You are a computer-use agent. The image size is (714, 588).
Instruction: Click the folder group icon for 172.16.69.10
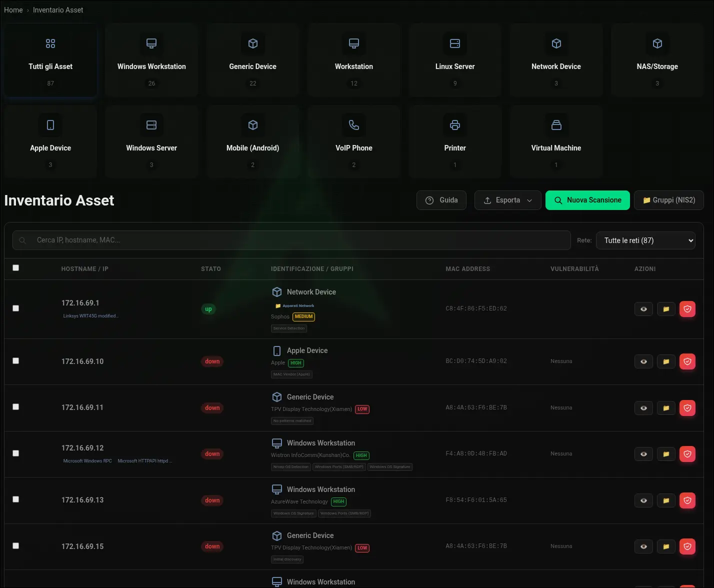[666, 361]
